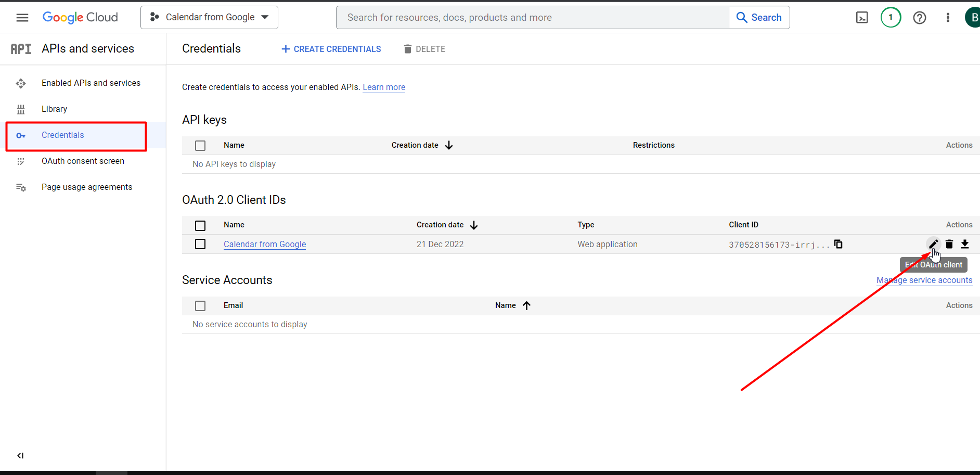Check the Service Accounts select-all checkbox
This screenshot has height=475, width=980.
pyautogui.click(x=200, y=306)
